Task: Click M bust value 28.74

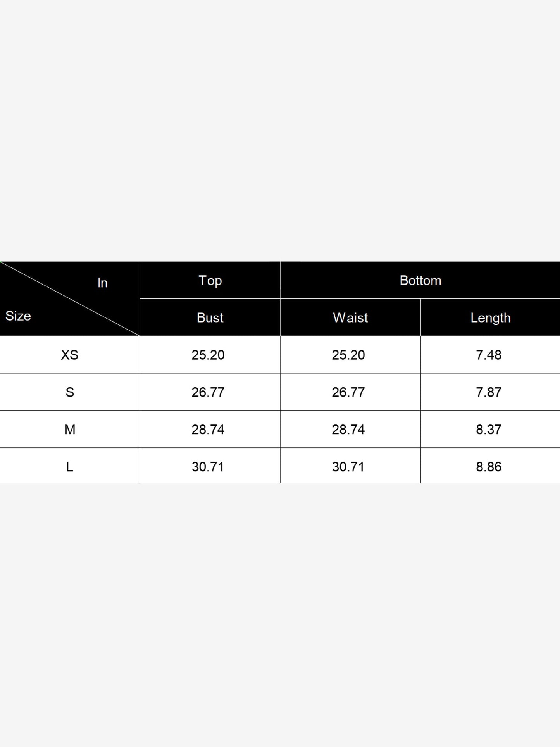Action: coord(208,430)
